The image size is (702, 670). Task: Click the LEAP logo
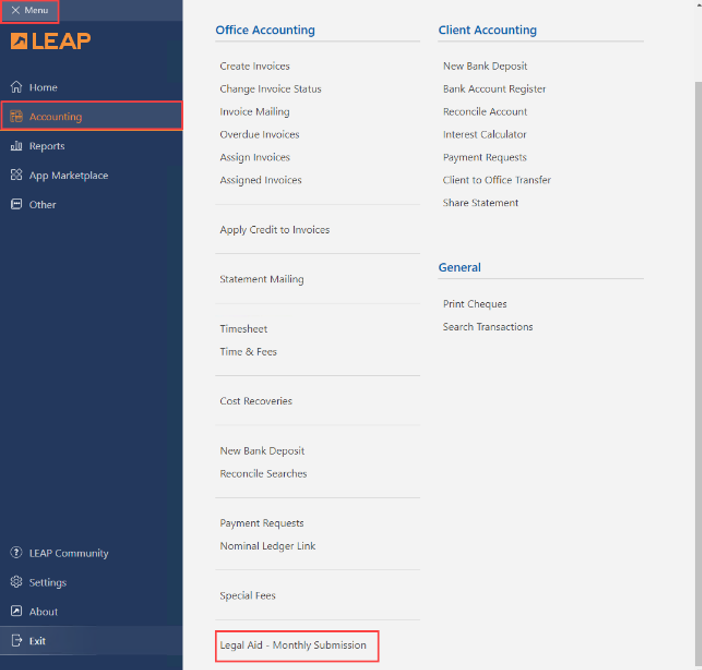coord(50,41)
